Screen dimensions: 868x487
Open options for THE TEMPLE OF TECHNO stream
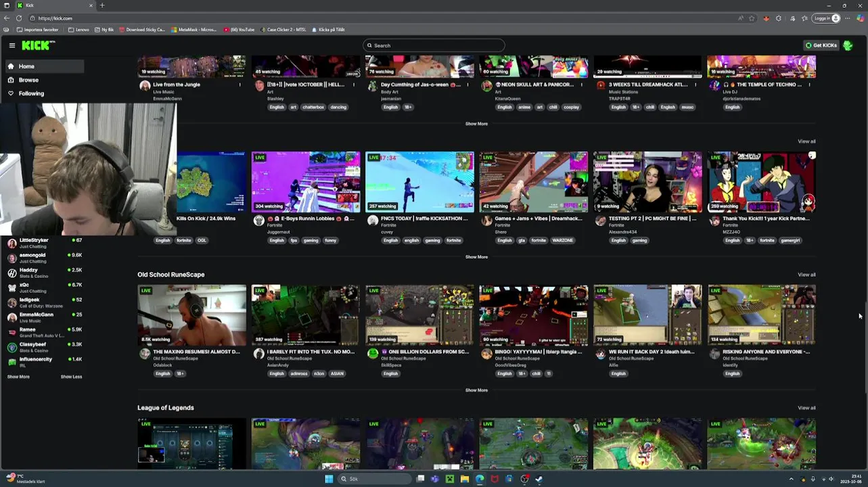(x=809, y=85)
